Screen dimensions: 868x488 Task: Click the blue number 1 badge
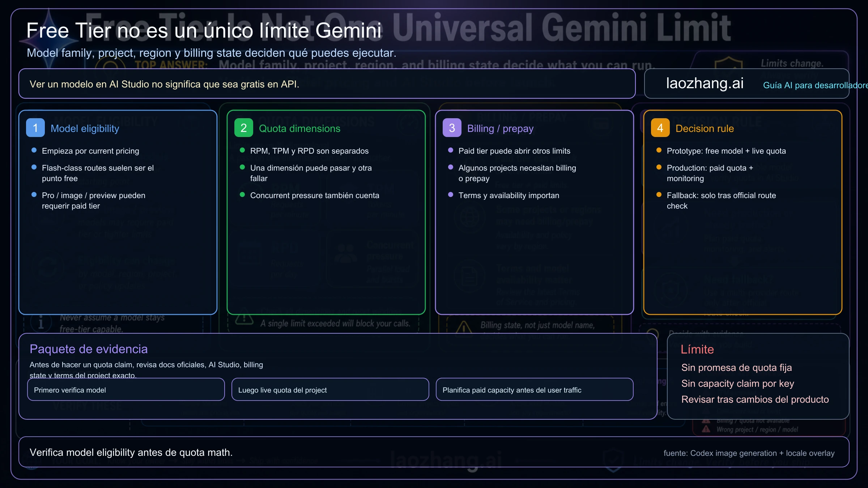point(35,128)
